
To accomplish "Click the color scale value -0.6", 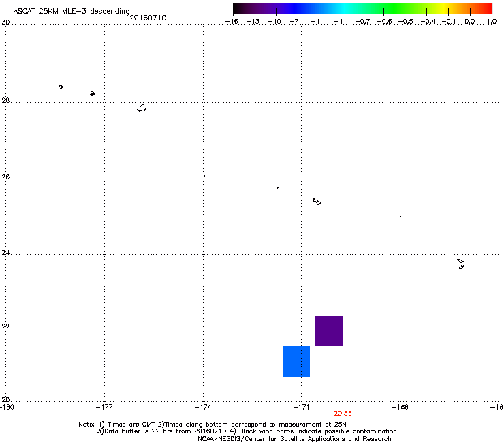I will coord(384,22).
